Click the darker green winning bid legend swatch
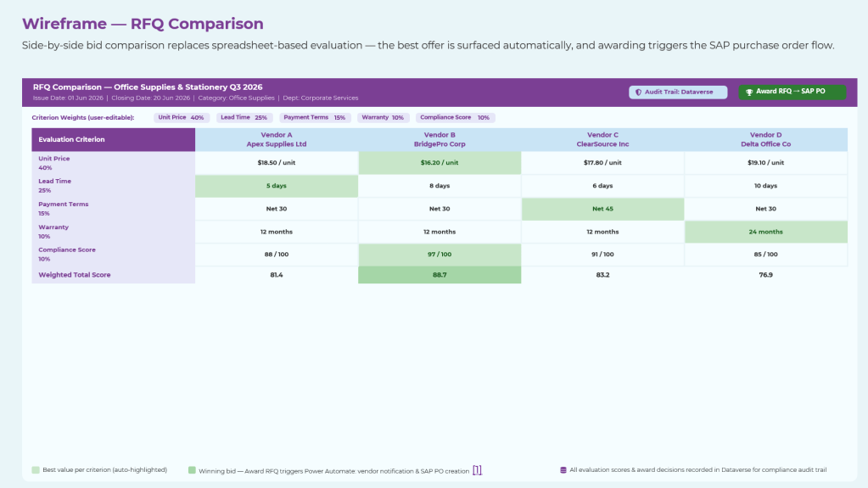Image resolution: width=868 pixels, height=488 pixels. (192, 470)
